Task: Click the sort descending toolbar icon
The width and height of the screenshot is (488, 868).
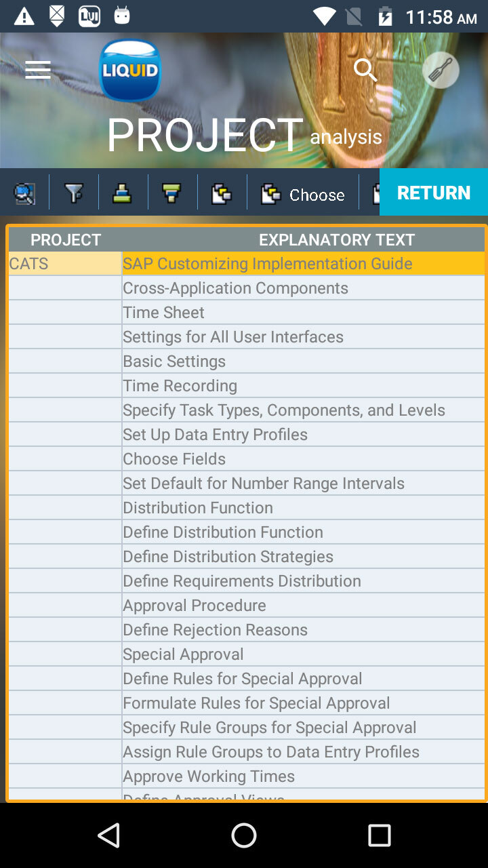Action: click(x=172, y=194)
